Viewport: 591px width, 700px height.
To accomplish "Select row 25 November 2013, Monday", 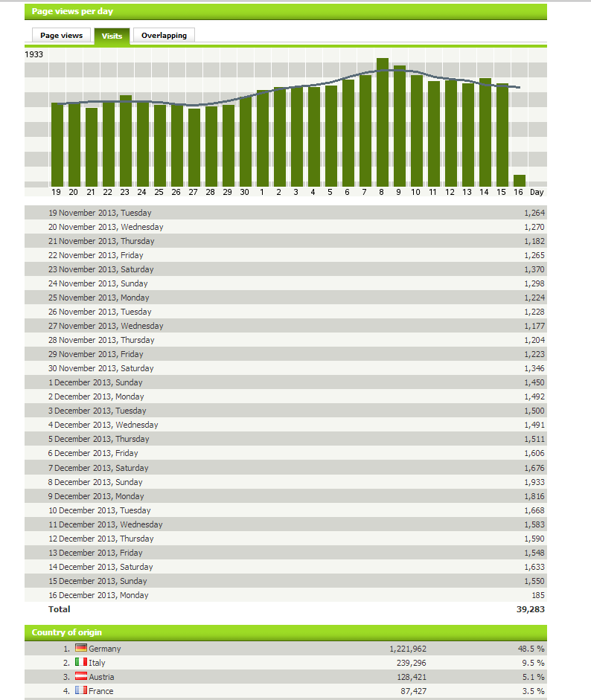I will [x=285, y=298].
